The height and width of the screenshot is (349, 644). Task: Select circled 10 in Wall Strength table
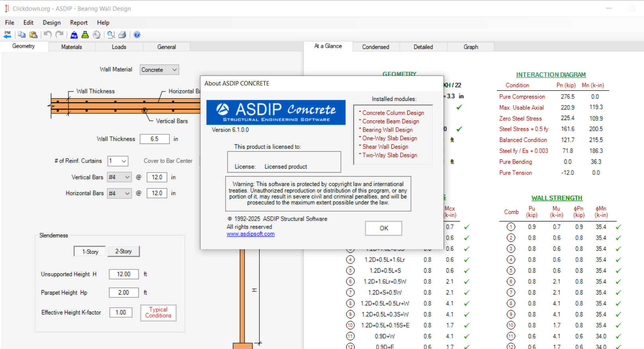click(511, 325)
